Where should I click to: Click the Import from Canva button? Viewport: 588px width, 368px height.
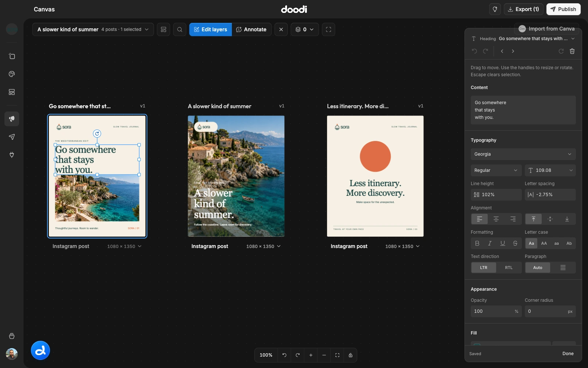click(546, 29)
